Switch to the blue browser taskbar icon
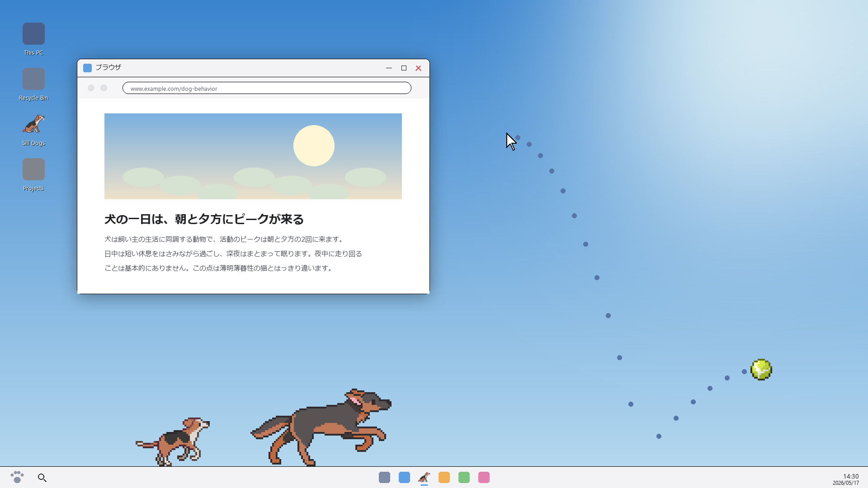Viewport: 868px width, 488px height. tap(404, 478)
